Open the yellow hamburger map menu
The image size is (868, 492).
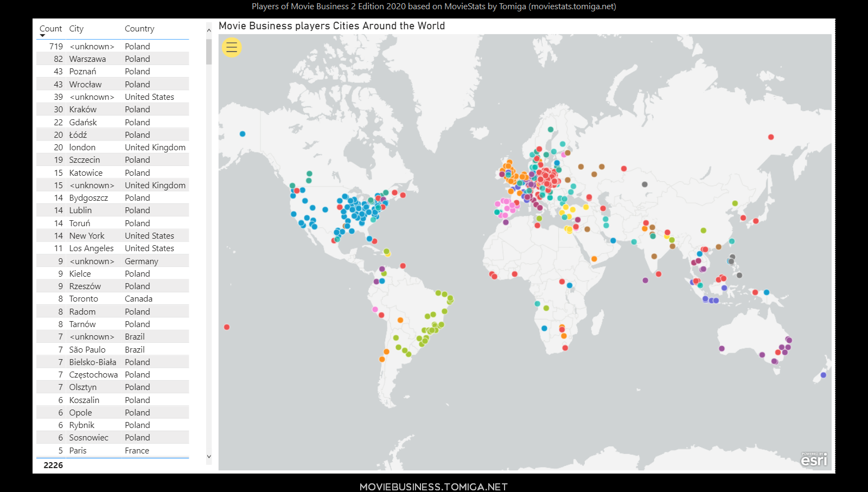click(x=232, y=48)
